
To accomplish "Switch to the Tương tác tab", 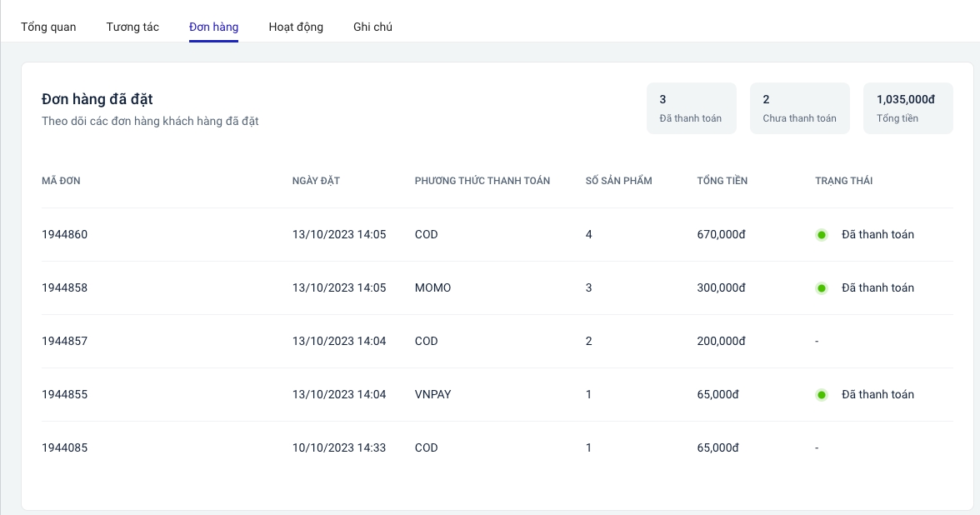I will tap(132, 27).
